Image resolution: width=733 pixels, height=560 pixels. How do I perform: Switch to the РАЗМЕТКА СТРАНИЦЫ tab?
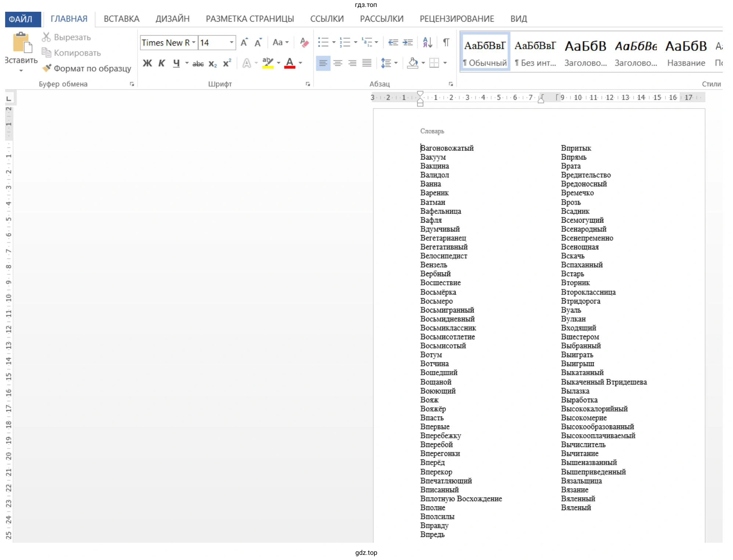250,19
